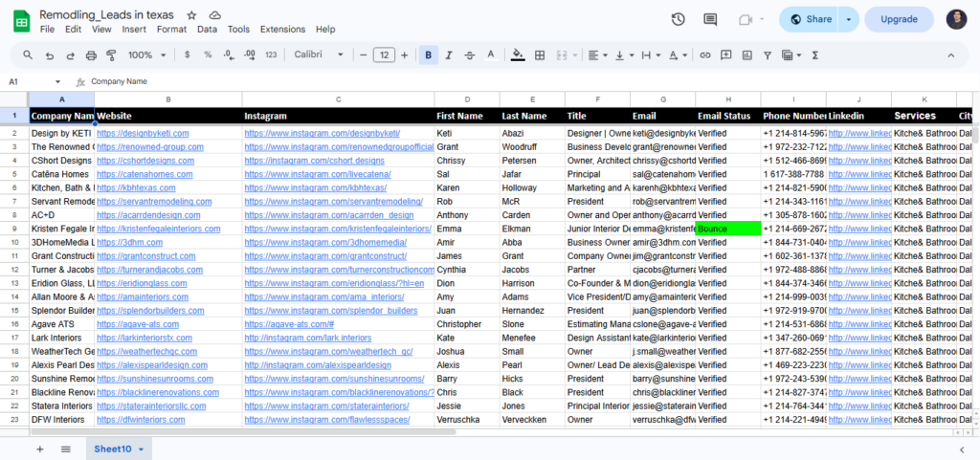Image resolution: width=980 pixels, height=460 pixels.
Task: Star the document title
Action: [x=191, y=15]
